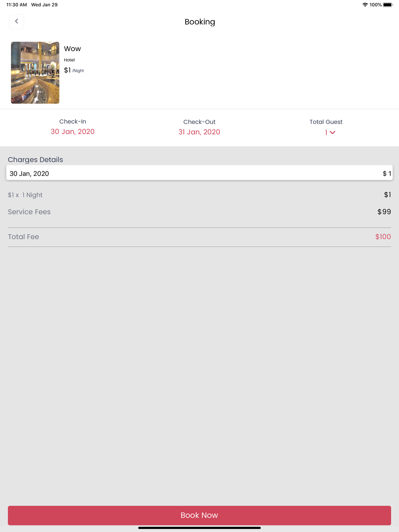Tap the Charges Details heading
The height and width of the screenshot is (532, 399).
[x=36, y=160]
